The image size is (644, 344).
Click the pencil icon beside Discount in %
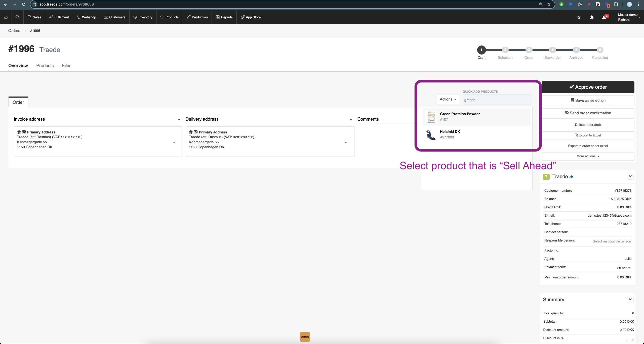pos(632,340)
